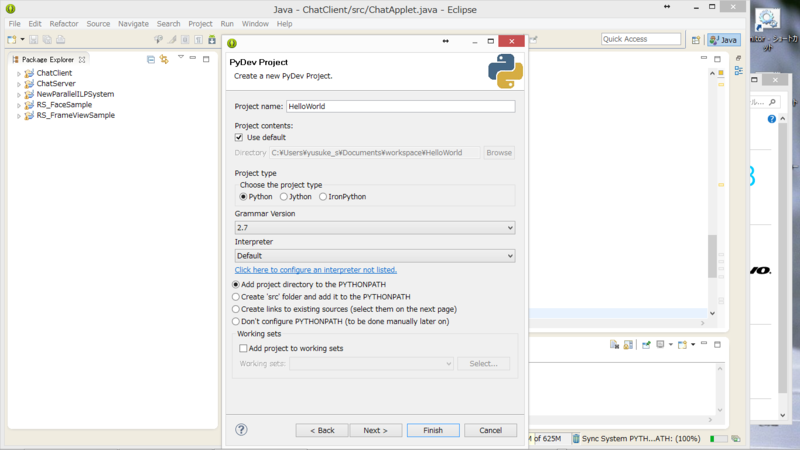
Task: Click the Save icon in main toolbar
Action: [34, 39]
